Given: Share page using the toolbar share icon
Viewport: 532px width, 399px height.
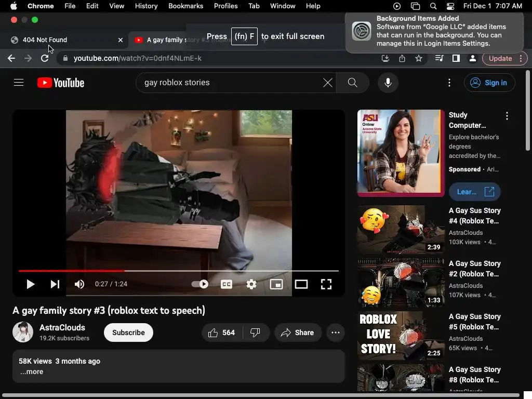Looking at the screenshot, I should 402,58.
